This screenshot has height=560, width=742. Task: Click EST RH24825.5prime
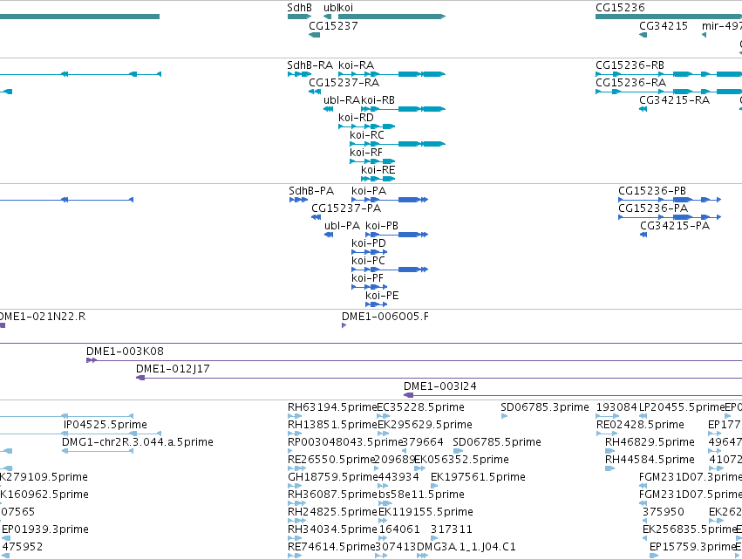332,512
